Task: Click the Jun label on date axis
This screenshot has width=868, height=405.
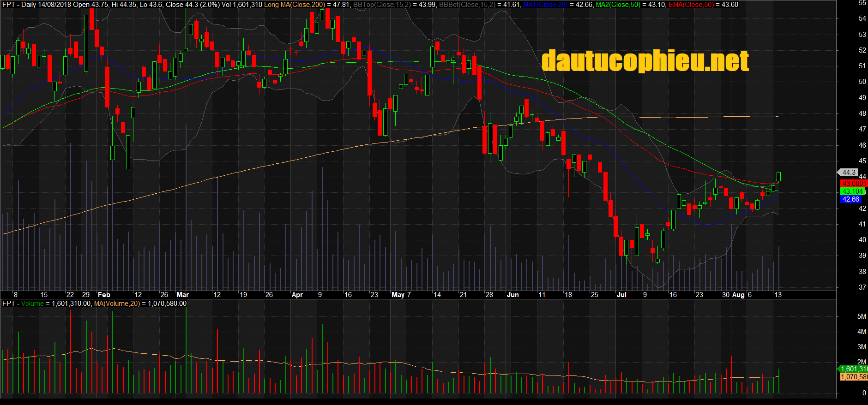Action: 512,295
